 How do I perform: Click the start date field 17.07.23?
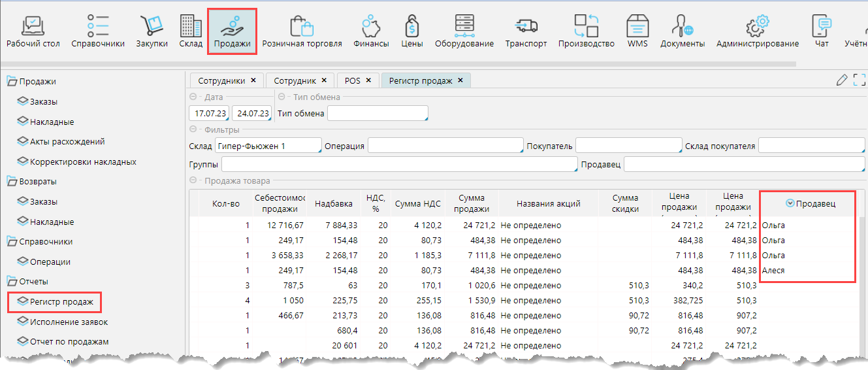(210, 114)
